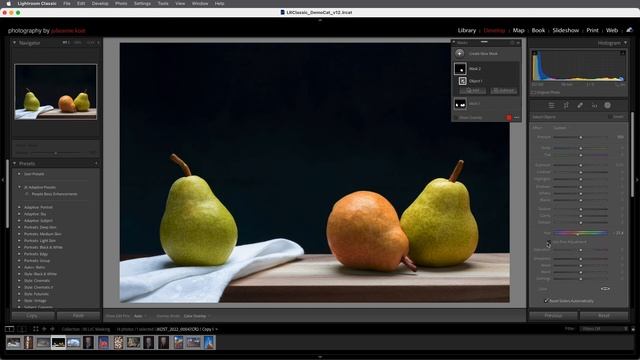Switch to the Map module
This screenshot has height=360, width=640.
pos(518,31)
